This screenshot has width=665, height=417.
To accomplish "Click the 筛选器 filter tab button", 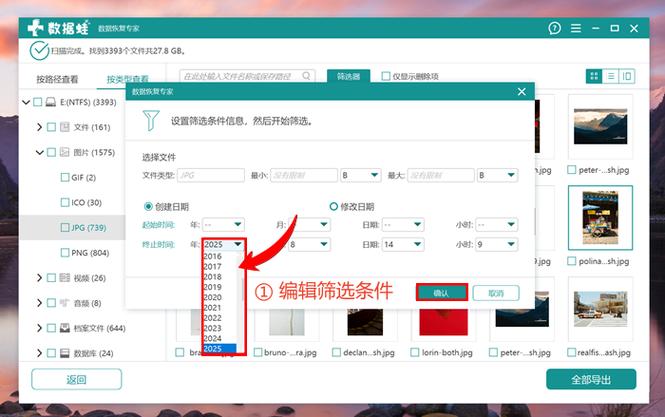I will (348, 76).
